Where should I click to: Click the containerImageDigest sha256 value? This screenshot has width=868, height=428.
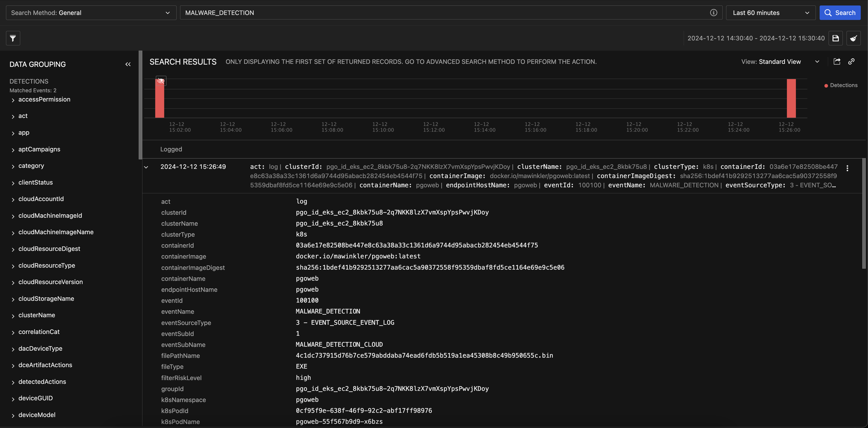click(x=430, y=267)
